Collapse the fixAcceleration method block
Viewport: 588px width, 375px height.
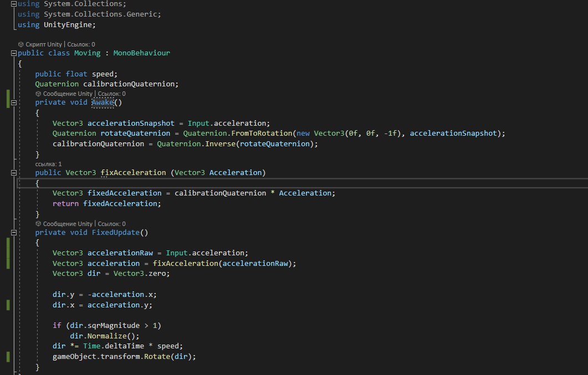14,173
